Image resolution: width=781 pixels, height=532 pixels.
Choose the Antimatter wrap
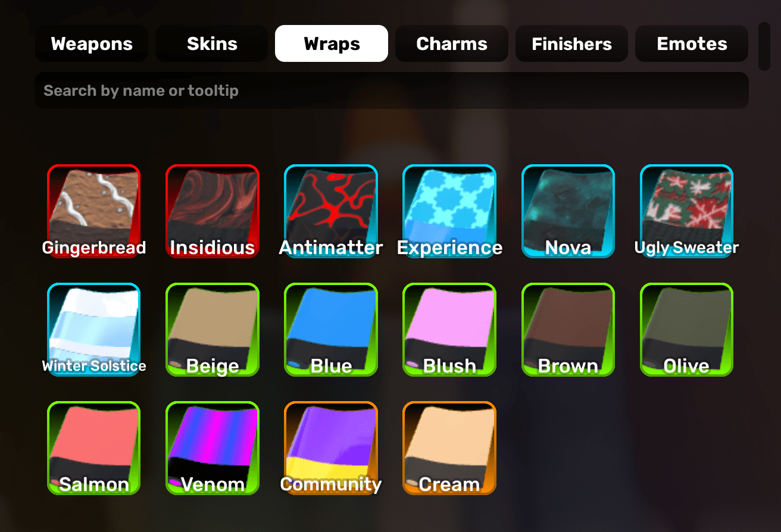click(x=331, y=211)
